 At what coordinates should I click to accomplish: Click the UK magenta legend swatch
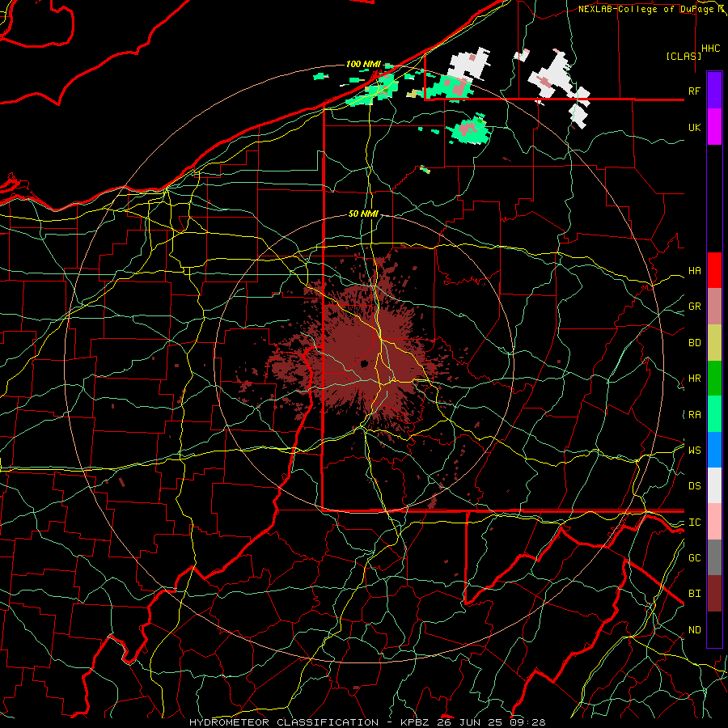(x=714, y=127)
